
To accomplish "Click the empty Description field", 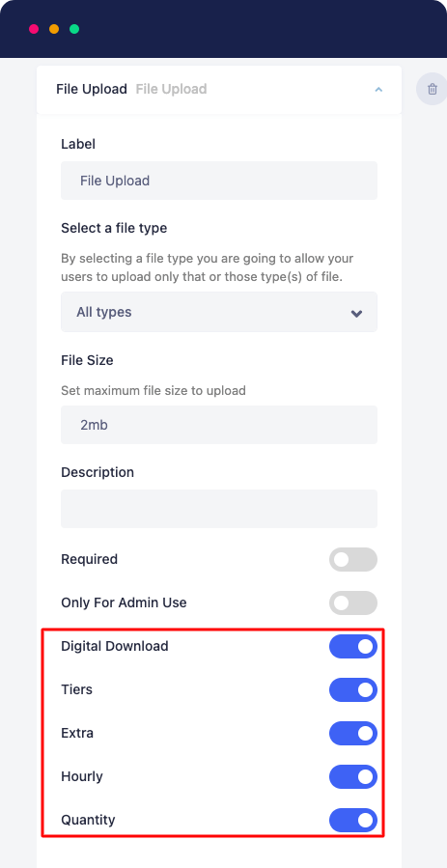I will [x=219, y=509].
